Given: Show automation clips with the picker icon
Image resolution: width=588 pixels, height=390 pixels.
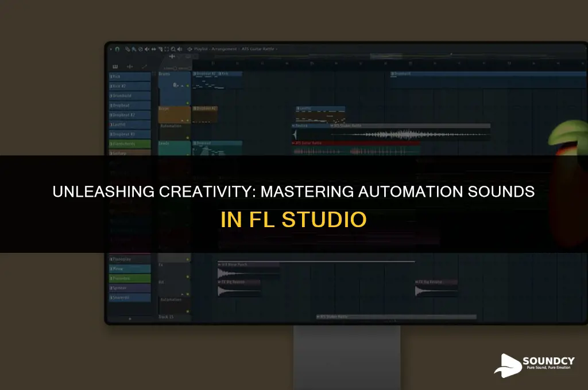Looking at the screenshot, I should 144,67.
